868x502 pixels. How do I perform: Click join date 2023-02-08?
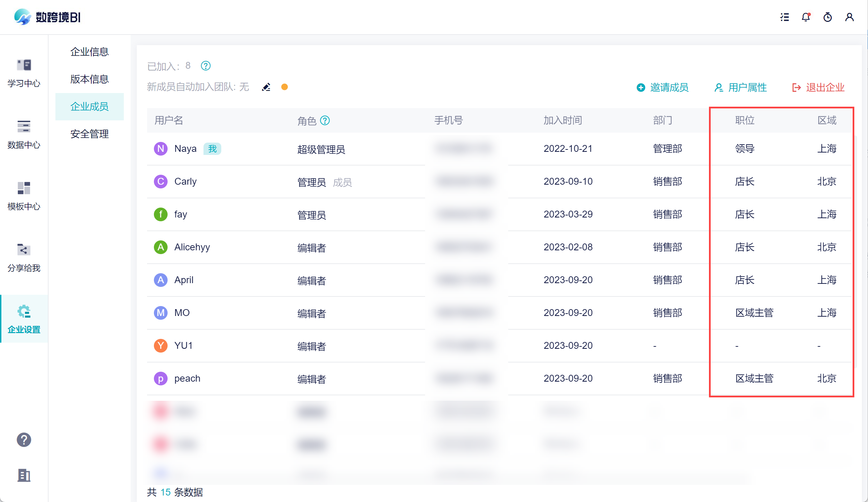pos(568,247)
